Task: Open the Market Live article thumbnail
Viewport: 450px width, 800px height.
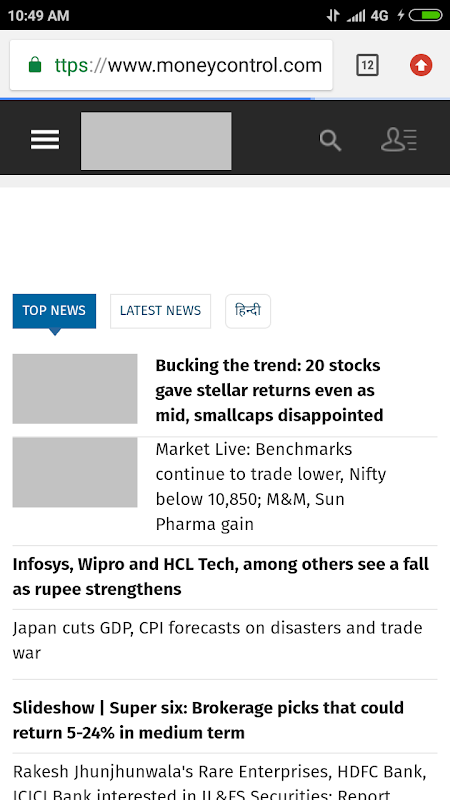Action: 75,472
